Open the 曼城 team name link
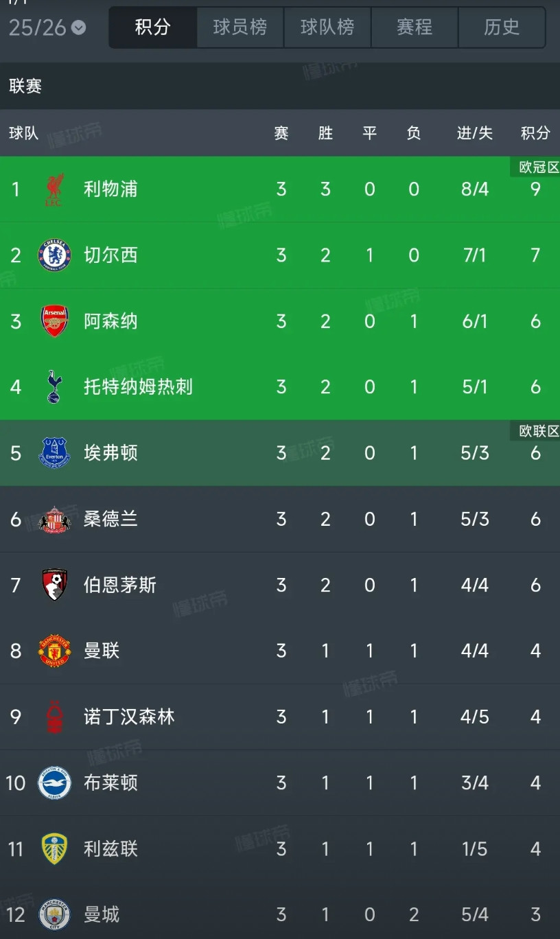Image resolution: width=560 pixels, height=939 pixels. click(x=102, y=914)
